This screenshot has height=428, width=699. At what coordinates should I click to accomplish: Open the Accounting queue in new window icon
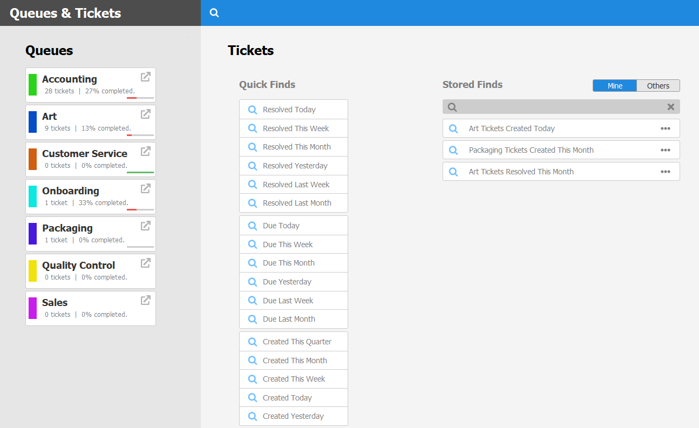tap(145, 77)
